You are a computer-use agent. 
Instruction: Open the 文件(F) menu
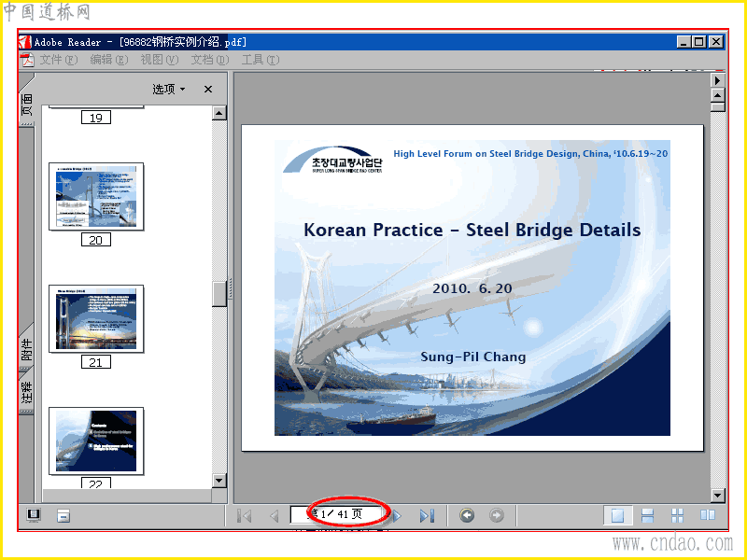tap(59, 60)
